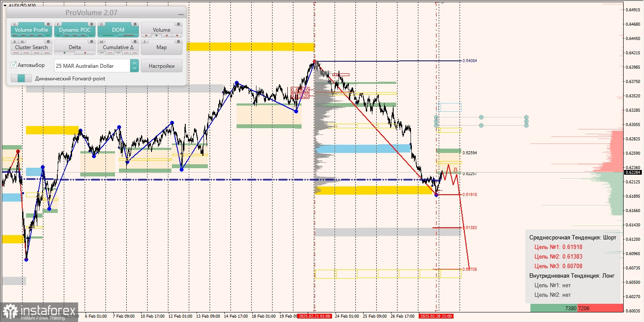Switch the Динамический Forward-point toggle

[21, 78]
